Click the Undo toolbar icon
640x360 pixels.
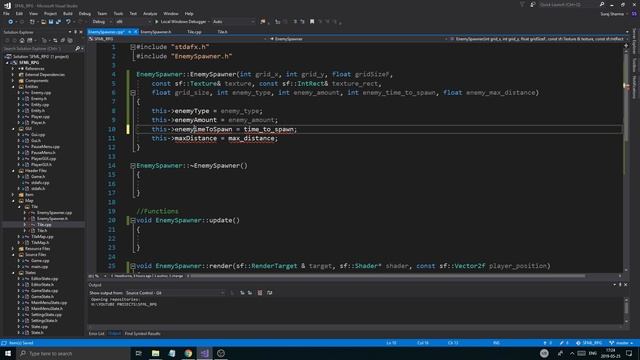coord(68,22)
